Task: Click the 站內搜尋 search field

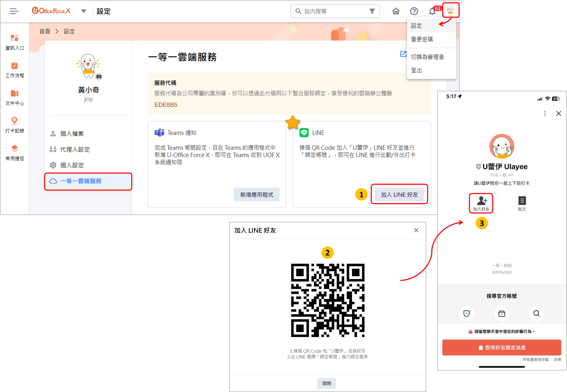Action: pos(335,11)
